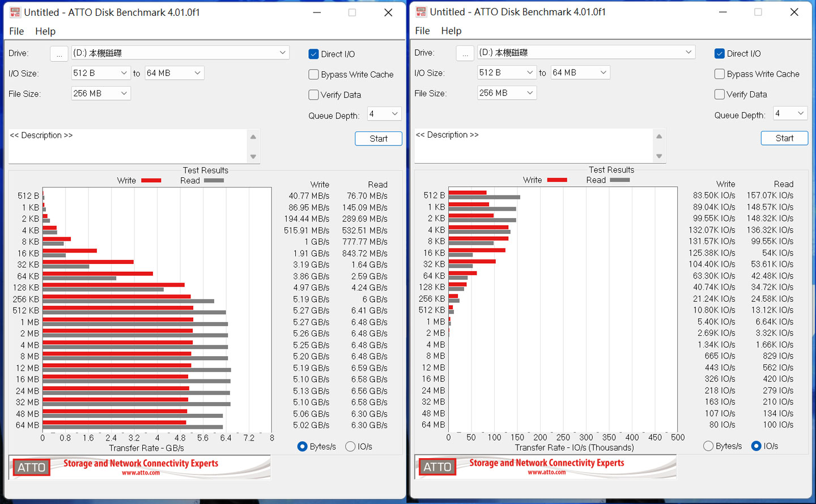Open www.atto.com link in right window banner
Image resolution: width=816 pixels, height=504 pixels.
546,472
